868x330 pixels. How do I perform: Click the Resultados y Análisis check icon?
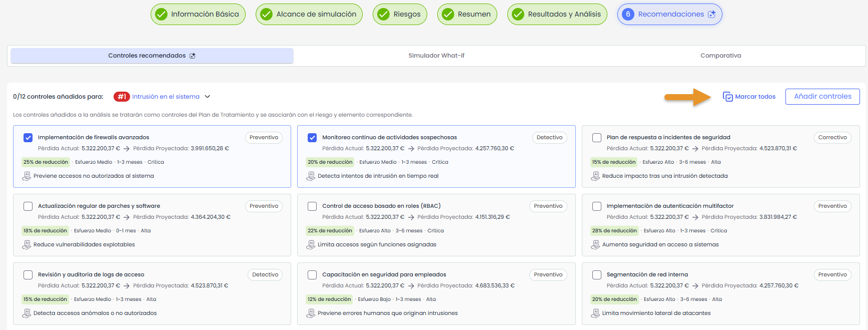[518, 14]
